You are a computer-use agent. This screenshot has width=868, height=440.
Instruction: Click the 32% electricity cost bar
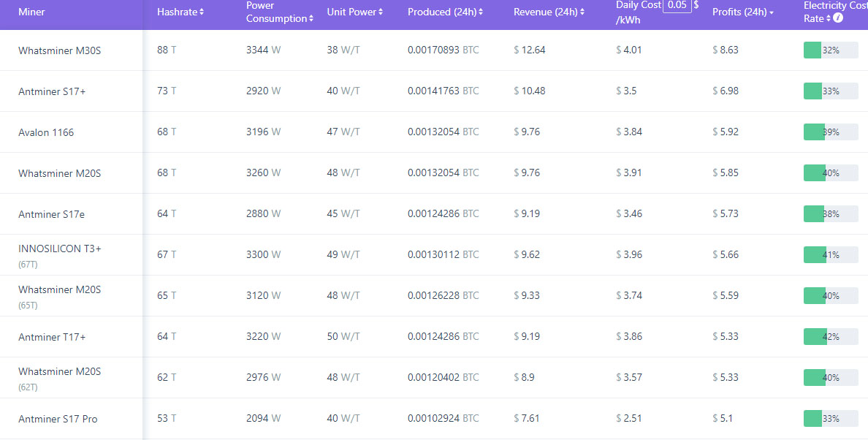coord(831,50)
